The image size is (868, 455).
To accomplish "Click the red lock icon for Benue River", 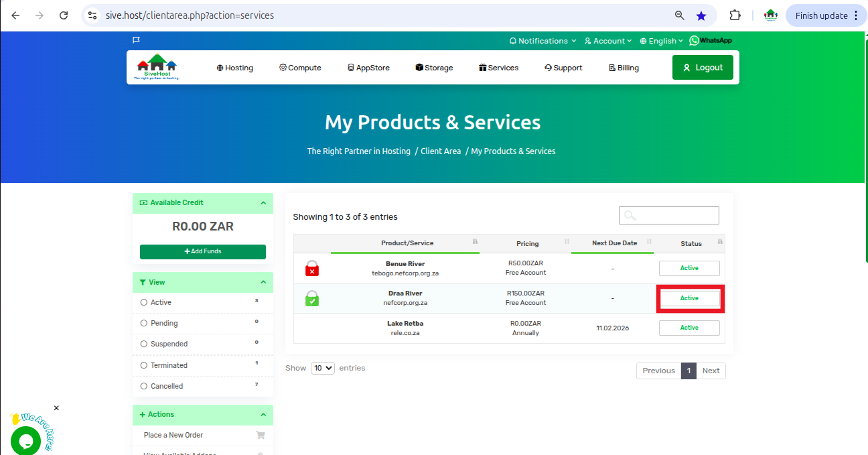I will pos(312,268).
